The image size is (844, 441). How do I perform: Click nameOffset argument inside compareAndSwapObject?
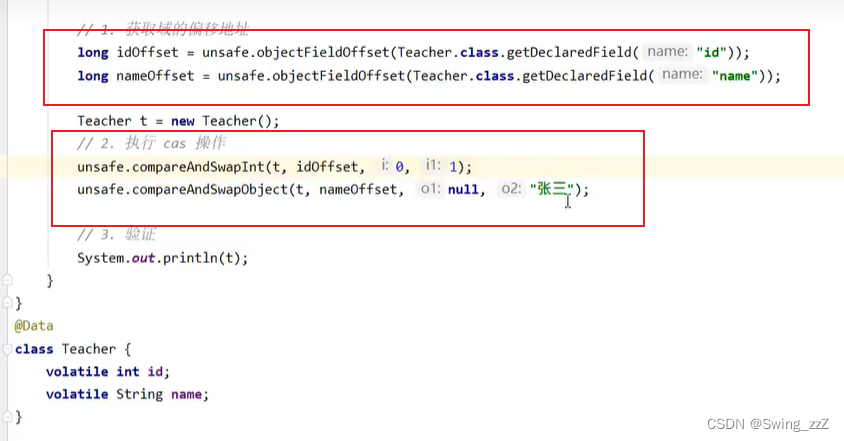(x=358, y=190)
